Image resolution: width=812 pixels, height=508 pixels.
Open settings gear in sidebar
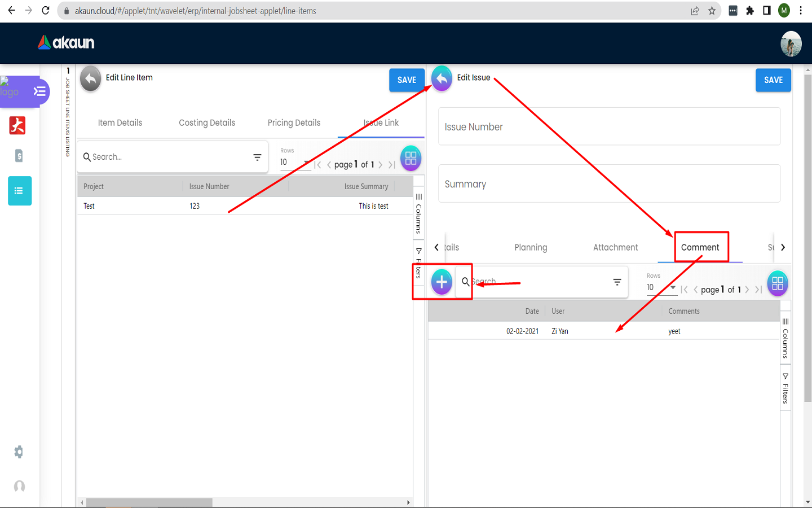pyautogui.click(x=19, y=452)
